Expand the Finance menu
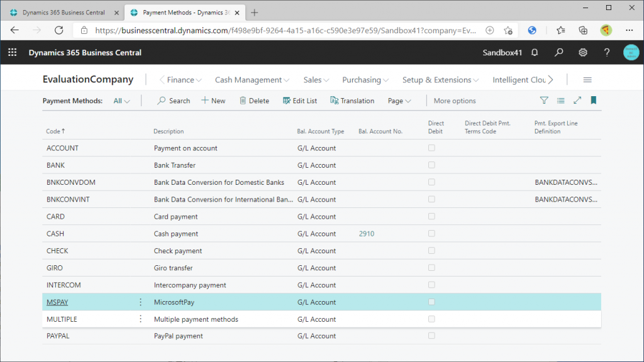The height and width of the screenshot is (362, 644). 184,80
